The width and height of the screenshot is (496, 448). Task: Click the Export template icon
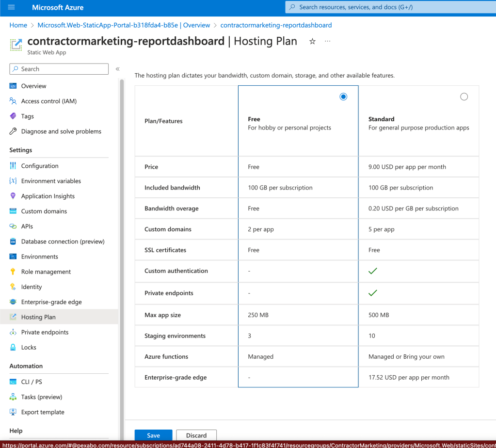13,412
